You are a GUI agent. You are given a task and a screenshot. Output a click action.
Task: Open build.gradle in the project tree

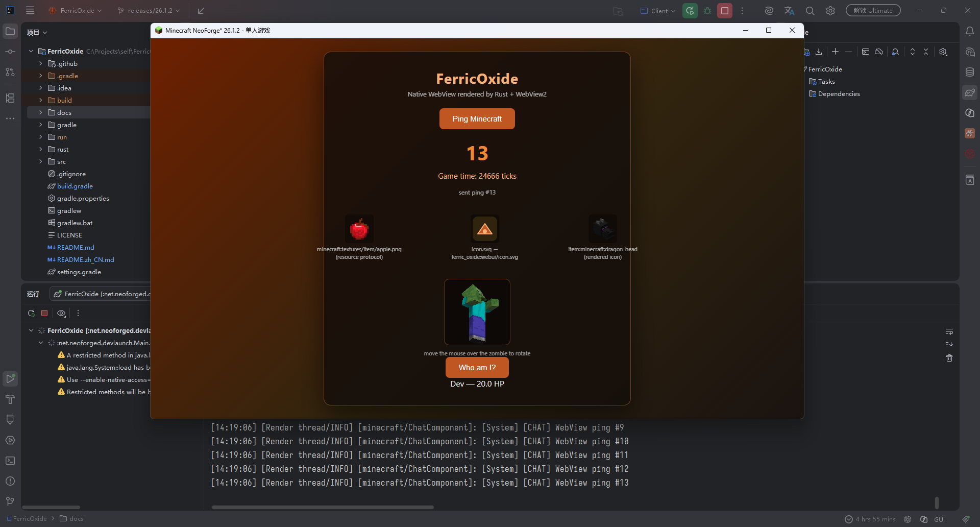75,186
